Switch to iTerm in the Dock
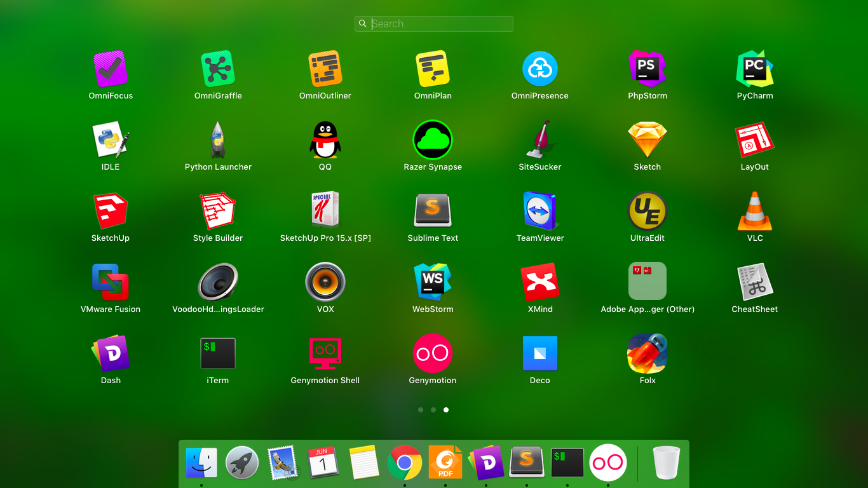This screenshot has height=488, width=868. click(567, 463)
